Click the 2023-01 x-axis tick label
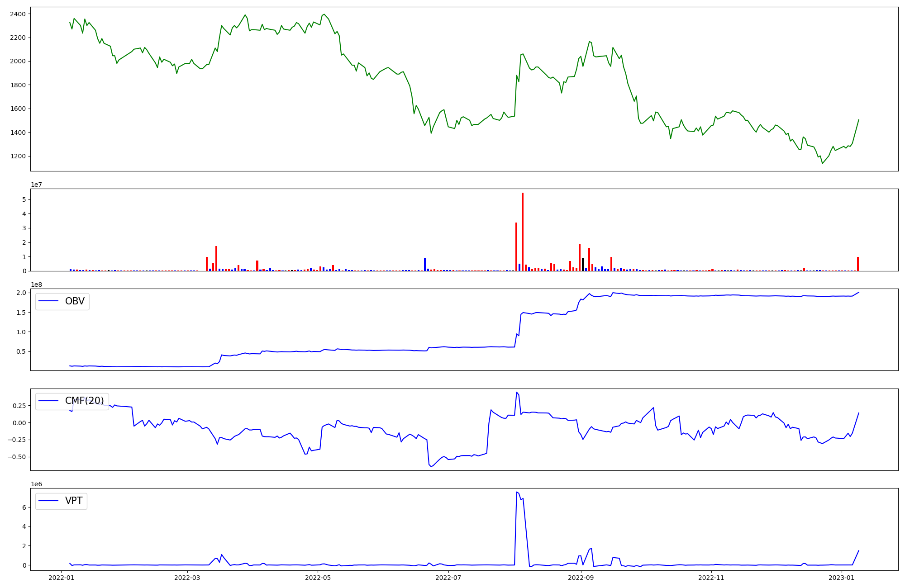905x588 pixels. pyautogui.click(x=842, y=578)
